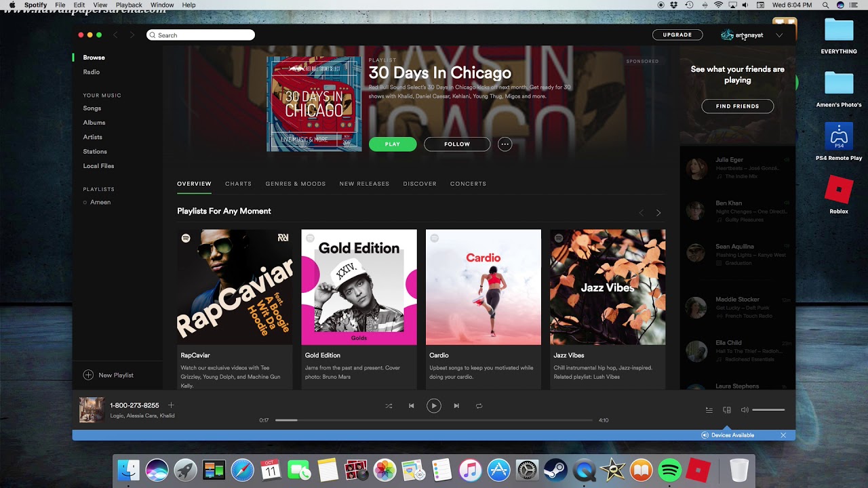Skip to the next track
This screenshot has width=868, height=488.
tap(456, 405)
